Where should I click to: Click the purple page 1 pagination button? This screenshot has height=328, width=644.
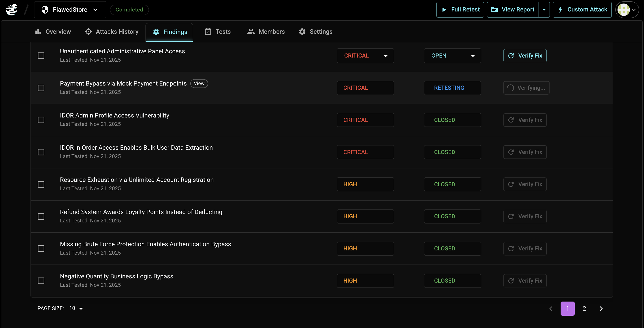[x=567, y=309]
